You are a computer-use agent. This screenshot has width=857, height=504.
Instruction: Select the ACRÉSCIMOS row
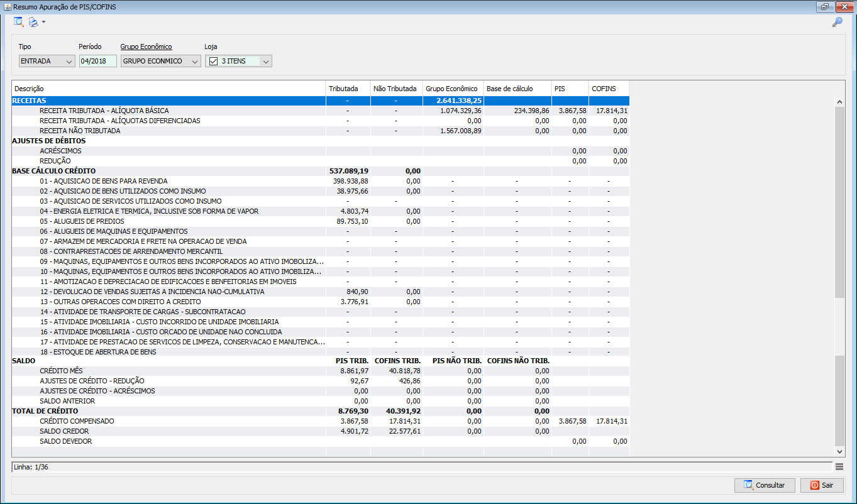pos(321,151)
